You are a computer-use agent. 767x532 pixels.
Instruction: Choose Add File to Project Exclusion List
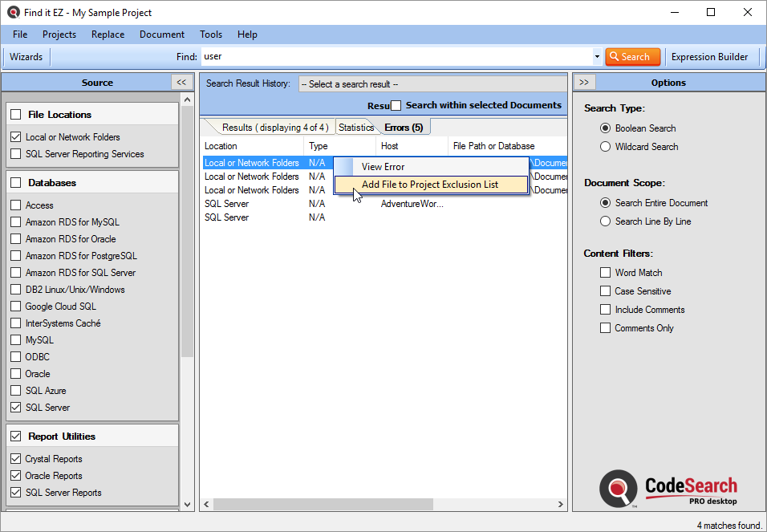[430, 185]
